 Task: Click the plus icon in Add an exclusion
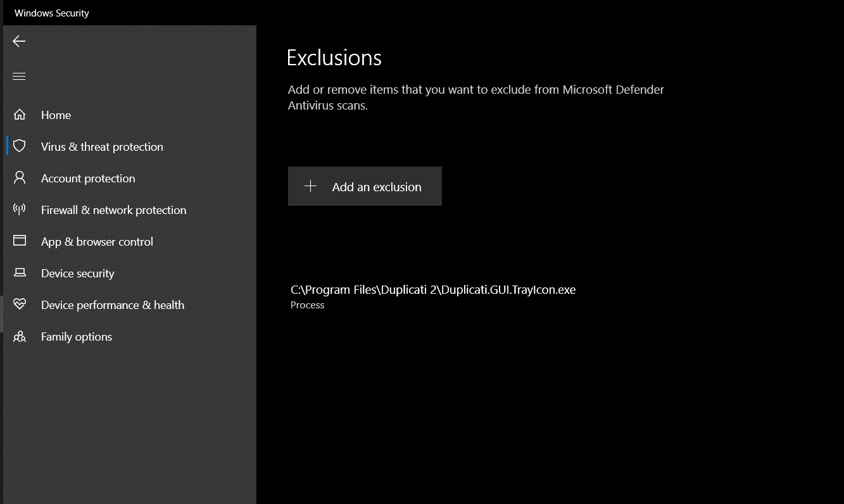point(310,186)
